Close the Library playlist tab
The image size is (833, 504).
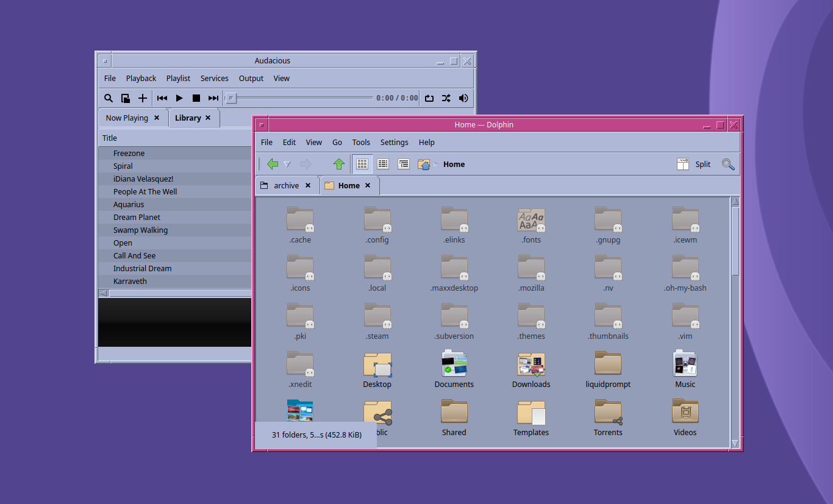tap(208, 118)
